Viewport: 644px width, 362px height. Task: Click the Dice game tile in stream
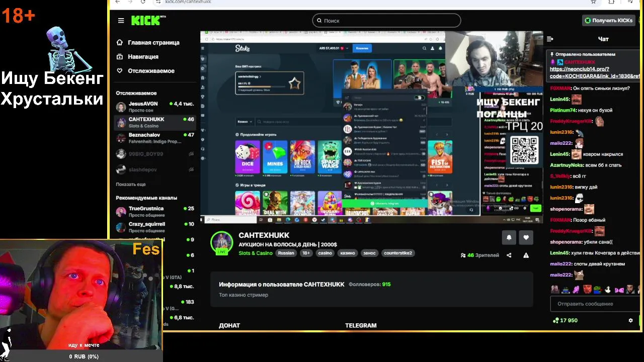click(248, 157)
